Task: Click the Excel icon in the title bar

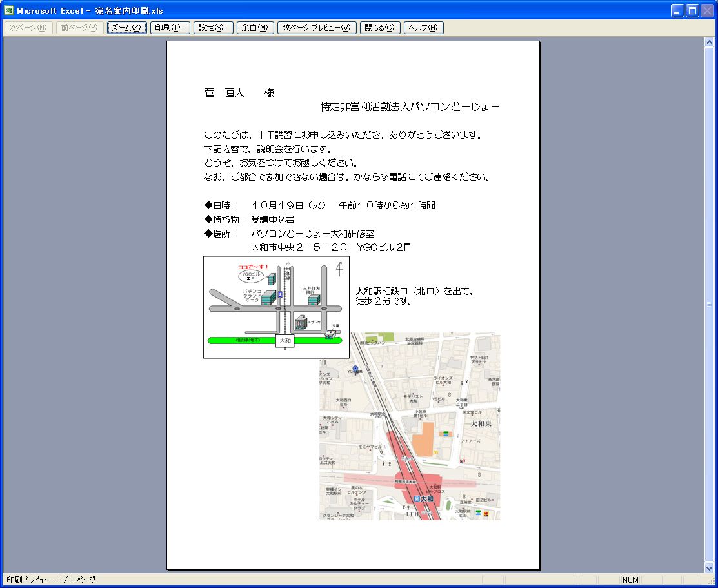Action: pyautogui.click(x=9, y=10)
